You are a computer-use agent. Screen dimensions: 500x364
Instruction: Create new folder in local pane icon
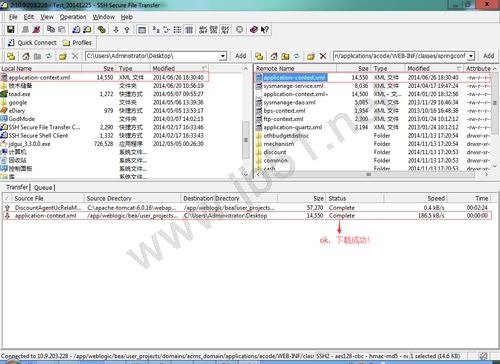pyautogui.click(x=63, y=56)
